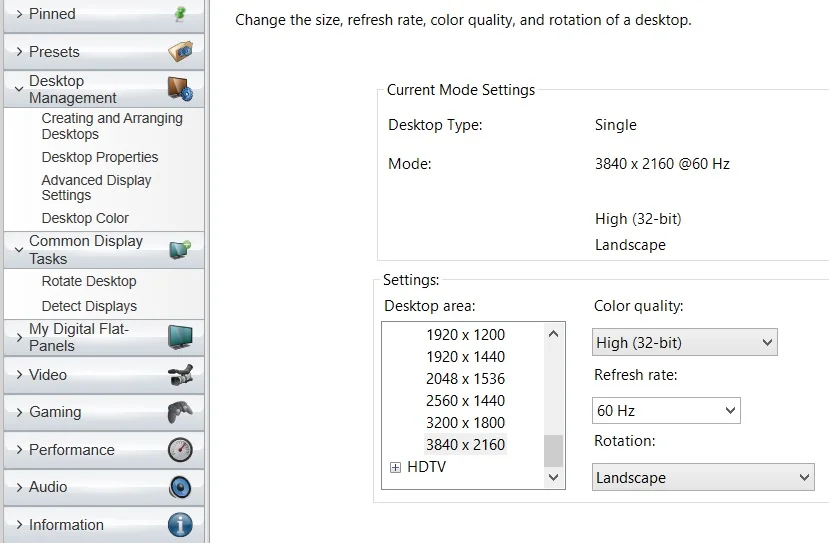This screenshot has width=829, height=543.
Task: Select 1920 x 1440 desktop area
Action: point(465,357)
